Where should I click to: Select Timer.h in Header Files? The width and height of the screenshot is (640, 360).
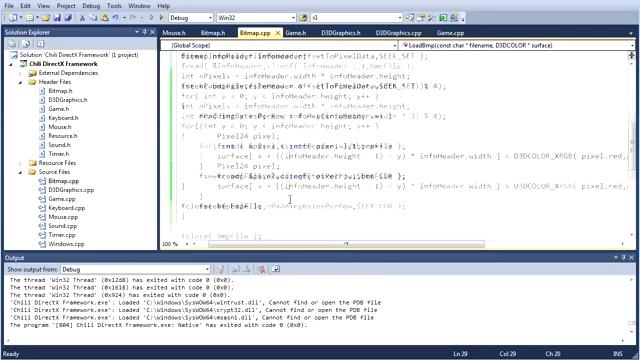[59, 154]
